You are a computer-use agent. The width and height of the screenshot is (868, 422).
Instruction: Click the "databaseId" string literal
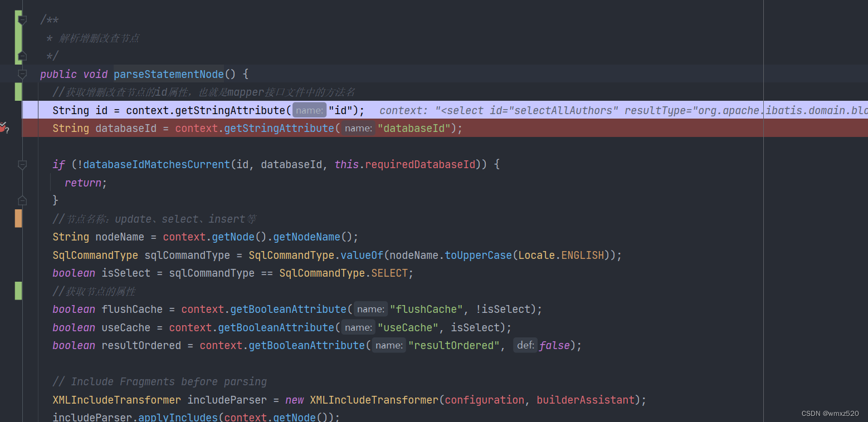click(x=414, y=128)
